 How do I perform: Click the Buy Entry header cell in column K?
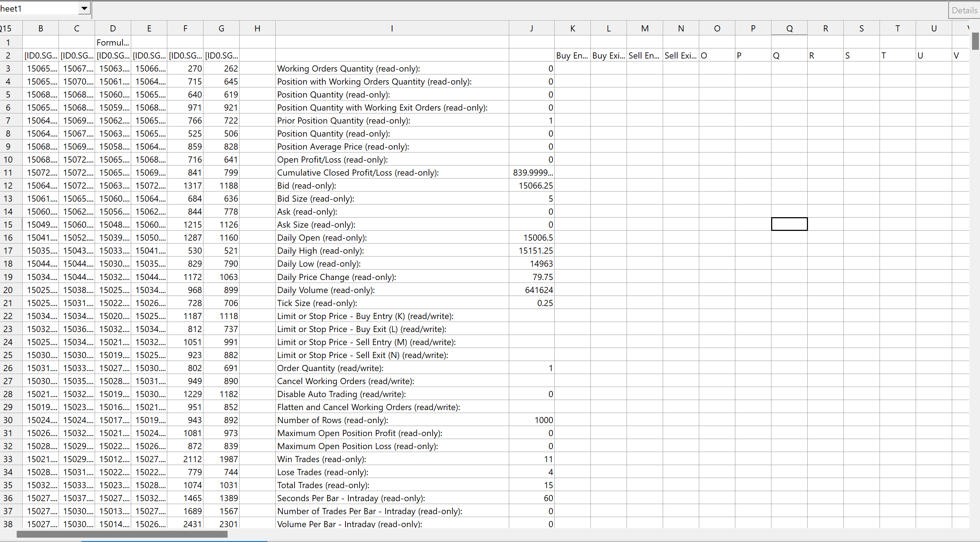click(x=572, y=56)
